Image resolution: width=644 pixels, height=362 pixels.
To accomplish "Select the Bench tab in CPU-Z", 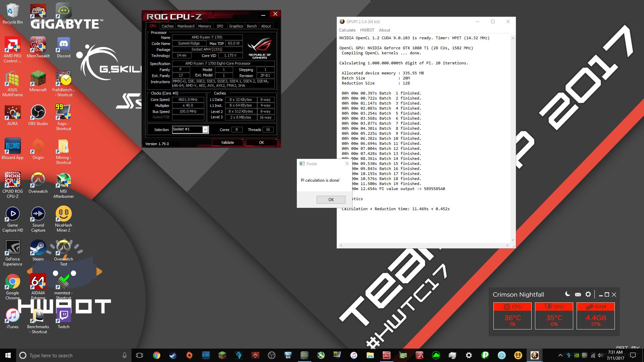I will point(252,26).
